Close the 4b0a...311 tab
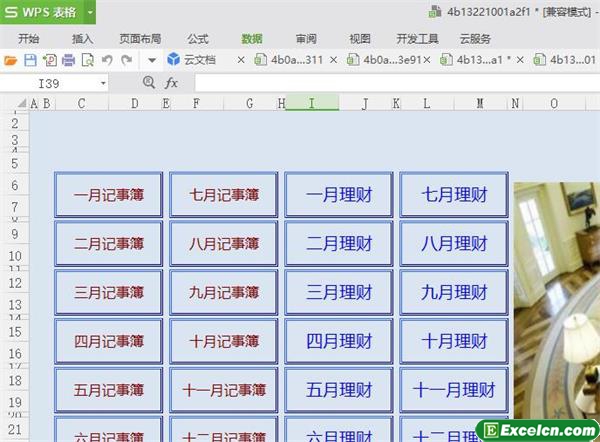The width and height of the screenshot is (600, 442). 333,60
